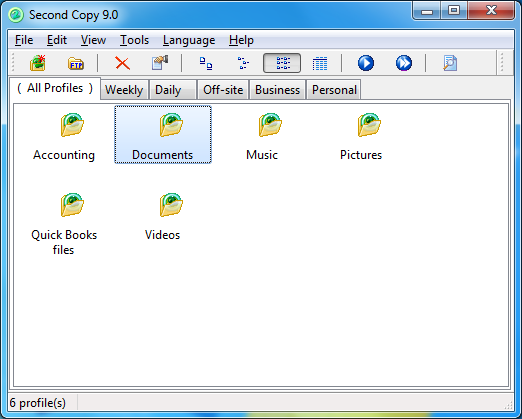The width and height of the screenshot is (522, 419).
Task: Open the File menu
Action: (24, 40)
